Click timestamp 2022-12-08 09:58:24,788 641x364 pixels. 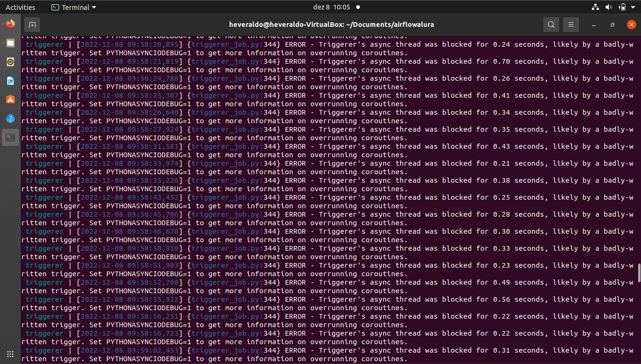point(129,78)
